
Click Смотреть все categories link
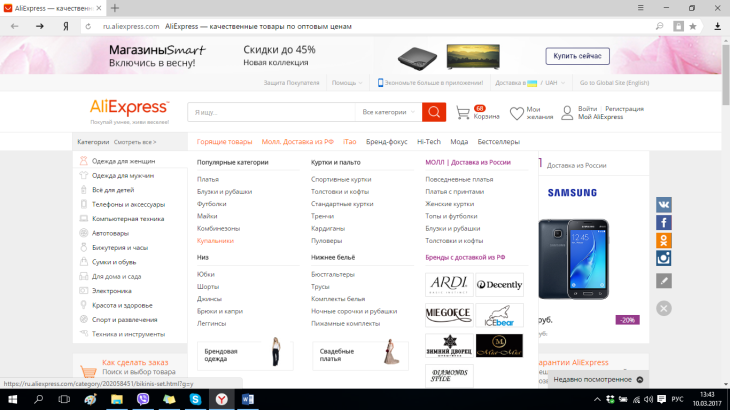point(135,142)
